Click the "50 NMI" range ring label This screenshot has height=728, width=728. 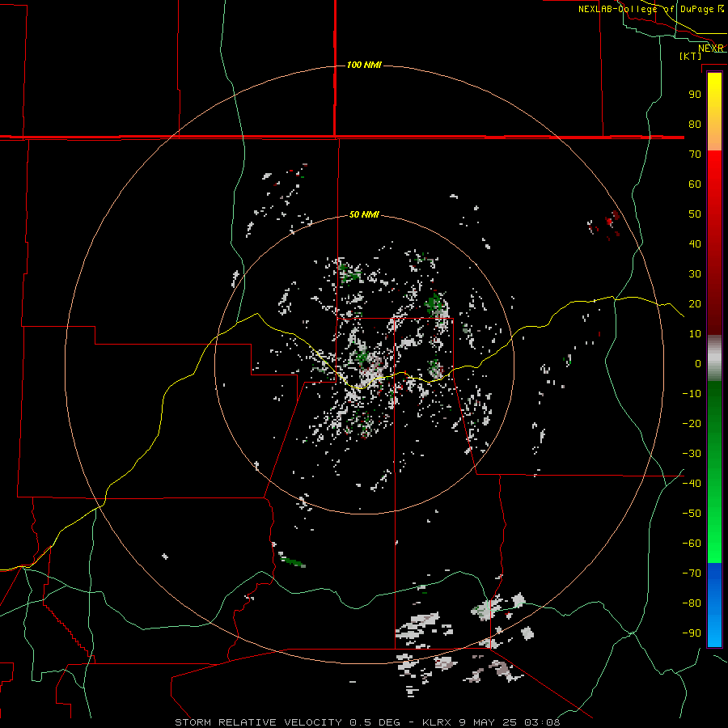tap(364, 214)
